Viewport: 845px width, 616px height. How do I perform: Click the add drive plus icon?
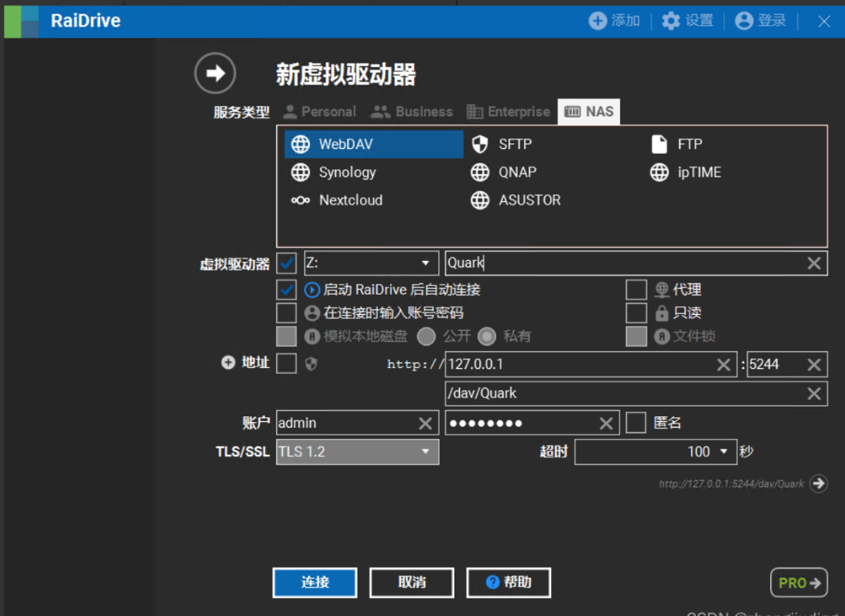(x=597, y=21)
